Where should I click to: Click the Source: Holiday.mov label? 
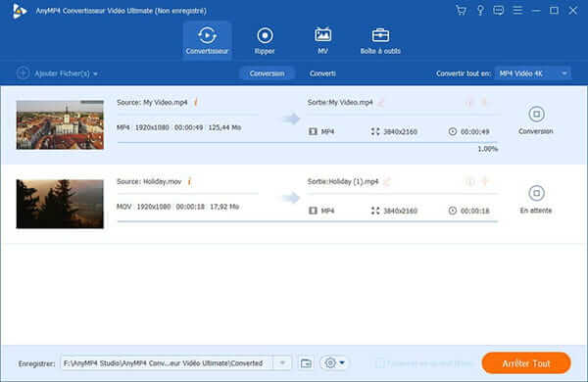[x=149, y=182]
